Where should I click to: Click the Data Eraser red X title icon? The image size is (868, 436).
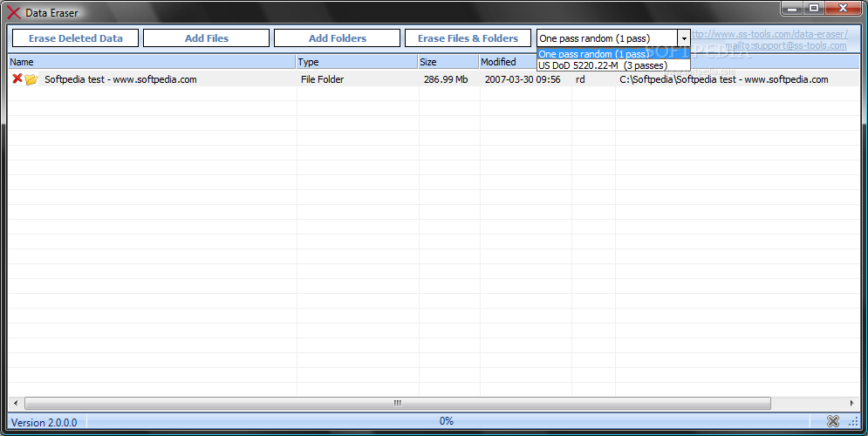point(14,12)
